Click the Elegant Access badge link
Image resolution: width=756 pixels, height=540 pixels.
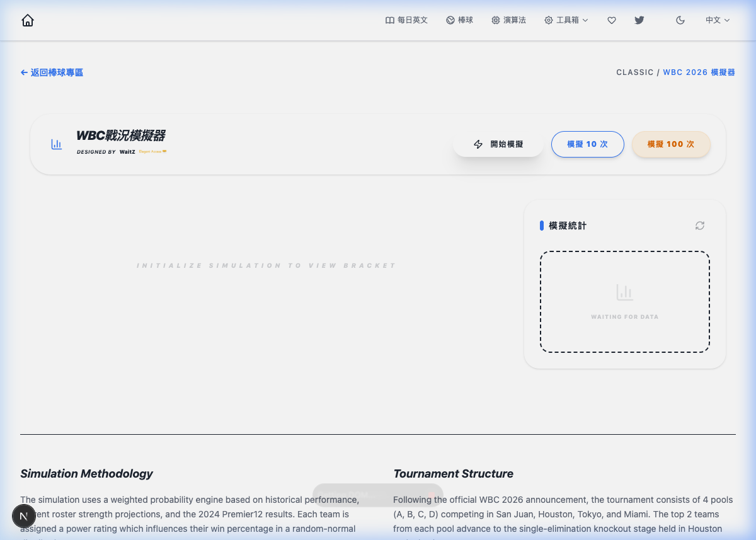tap(152, 152)
